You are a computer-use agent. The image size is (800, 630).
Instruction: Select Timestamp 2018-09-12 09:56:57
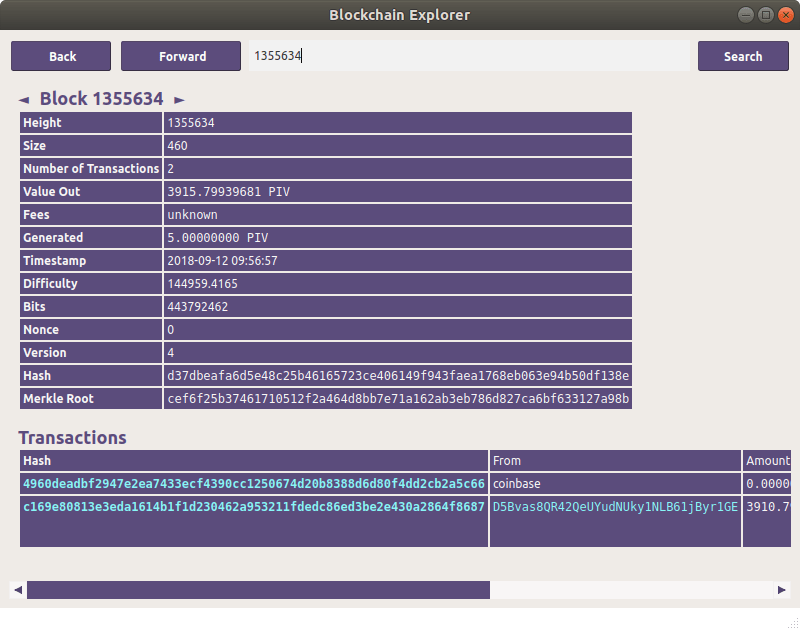click(222, 261)
